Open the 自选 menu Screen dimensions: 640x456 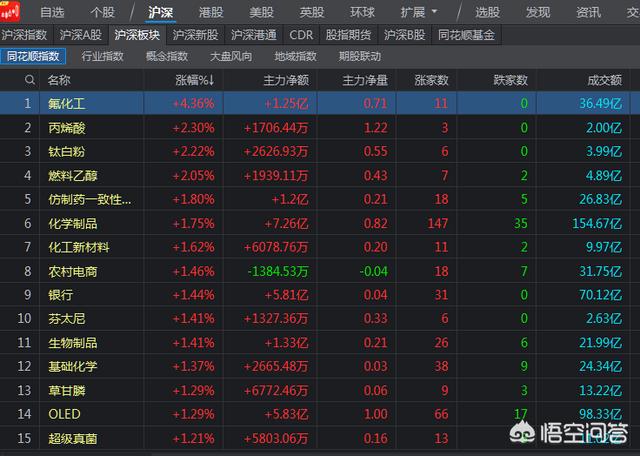coord(52,12)
